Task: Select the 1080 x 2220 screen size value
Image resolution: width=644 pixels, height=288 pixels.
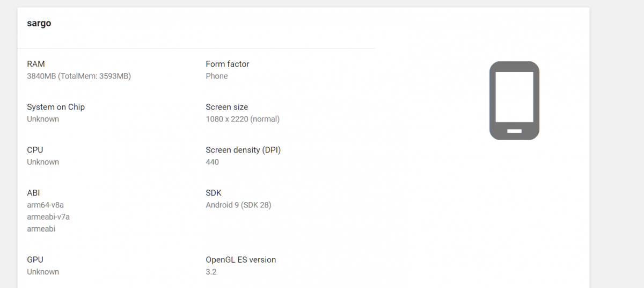Action: tap(243, 119)
